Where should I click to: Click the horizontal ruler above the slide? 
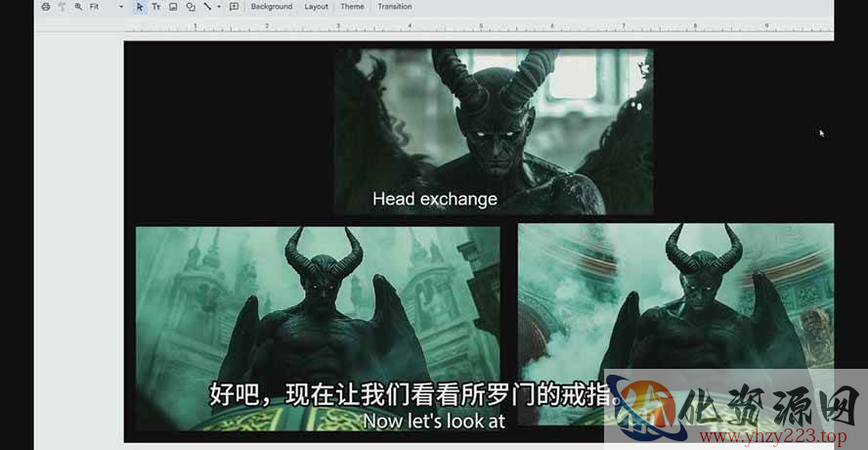[x=479, y=26]
